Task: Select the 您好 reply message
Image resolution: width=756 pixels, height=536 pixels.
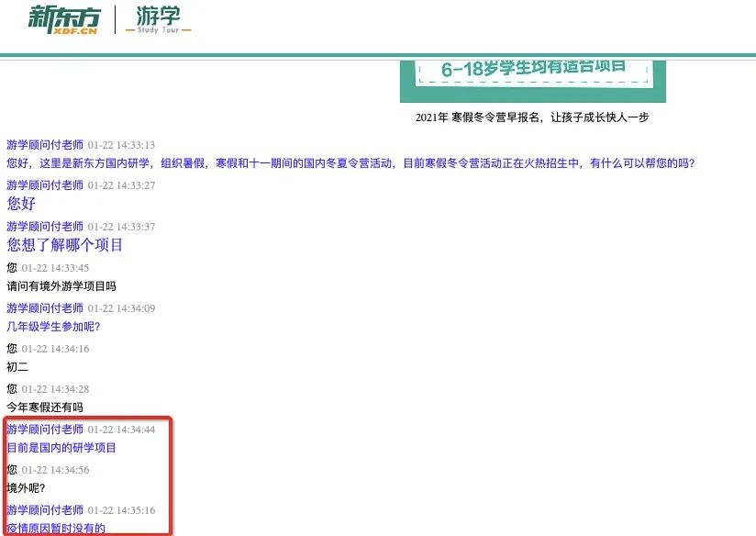Action: click(x=20, y=204)
